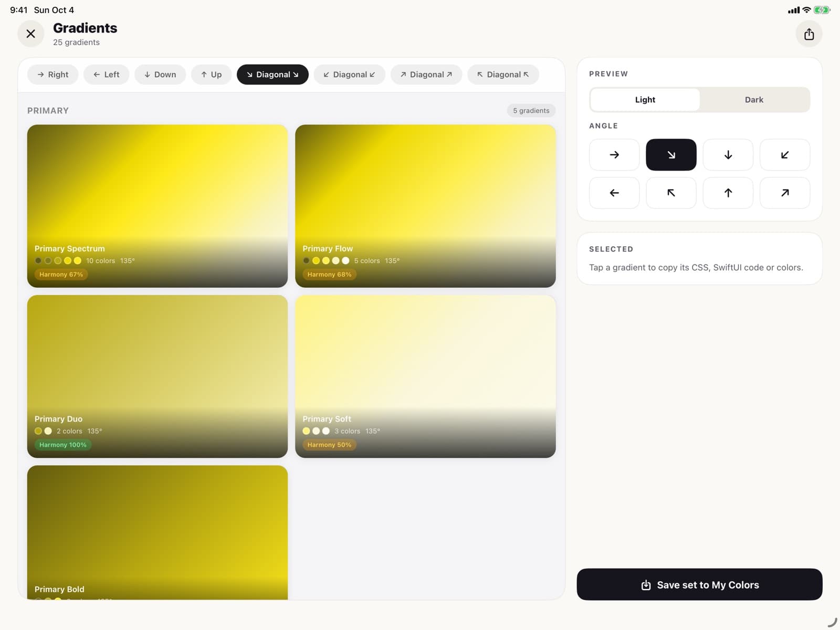Select Diagonal down-left filter chip

(350, 75)
